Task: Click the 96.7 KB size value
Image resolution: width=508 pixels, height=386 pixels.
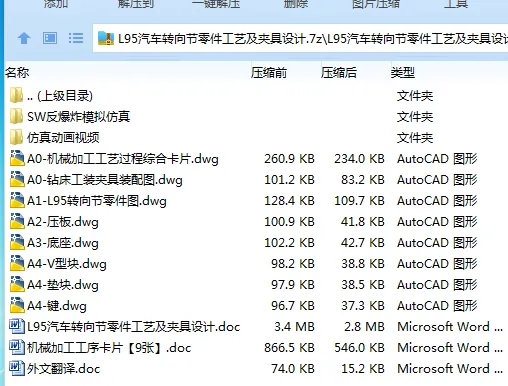Action: (293, 306)
